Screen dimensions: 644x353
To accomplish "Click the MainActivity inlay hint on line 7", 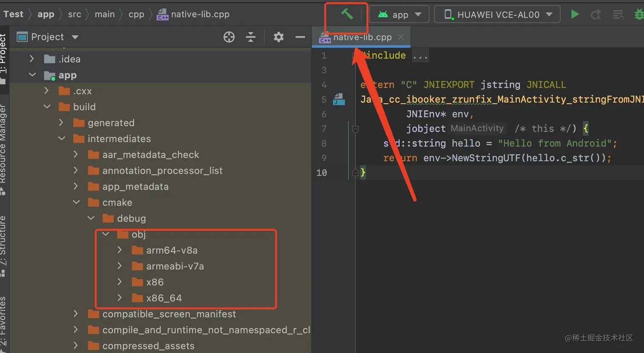I will click(x=477, y=128).
